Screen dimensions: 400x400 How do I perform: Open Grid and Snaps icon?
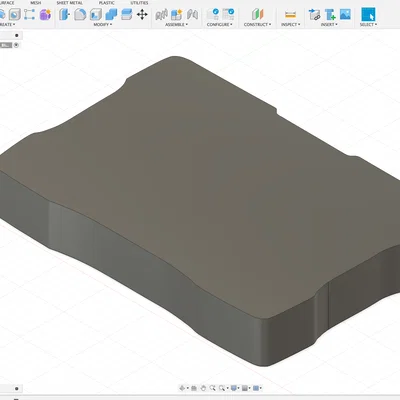click(x=245, y=388)
